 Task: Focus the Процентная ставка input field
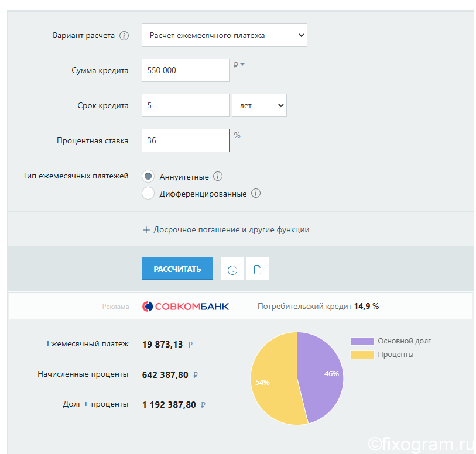(186, 140)
